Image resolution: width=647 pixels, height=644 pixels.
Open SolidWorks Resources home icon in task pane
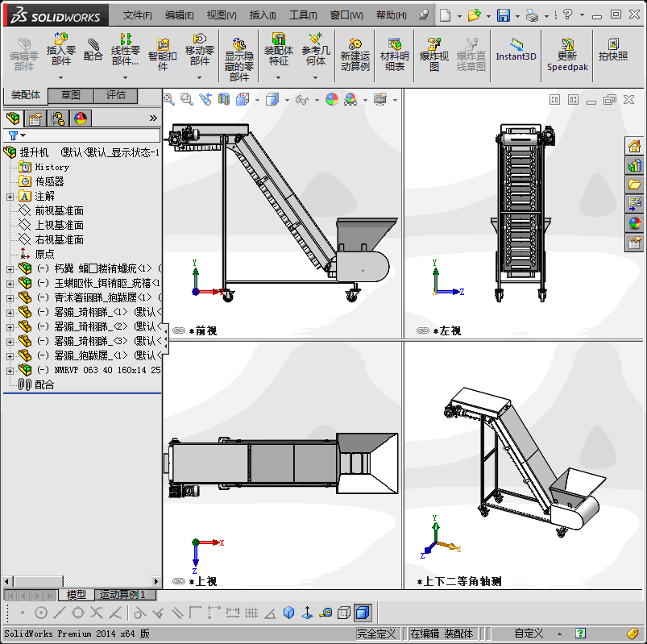(635, 146)
